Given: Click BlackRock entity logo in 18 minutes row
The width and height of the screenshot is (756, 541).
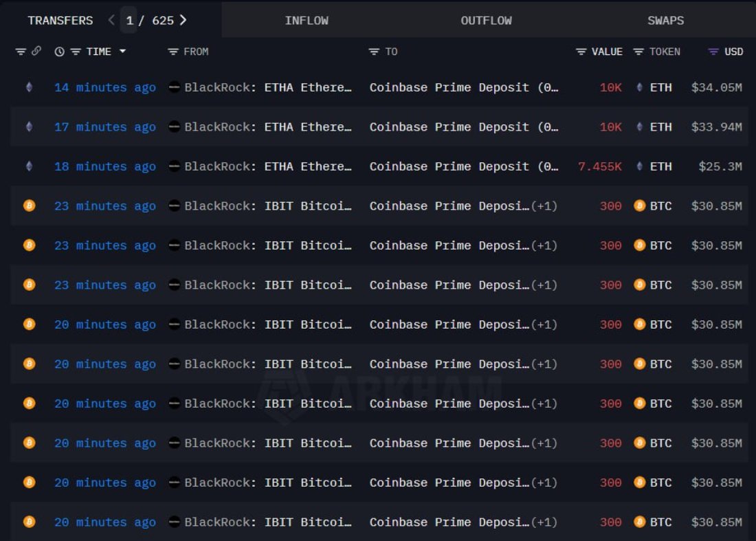Looking at the screenshot, I should [x=174, y=166].
